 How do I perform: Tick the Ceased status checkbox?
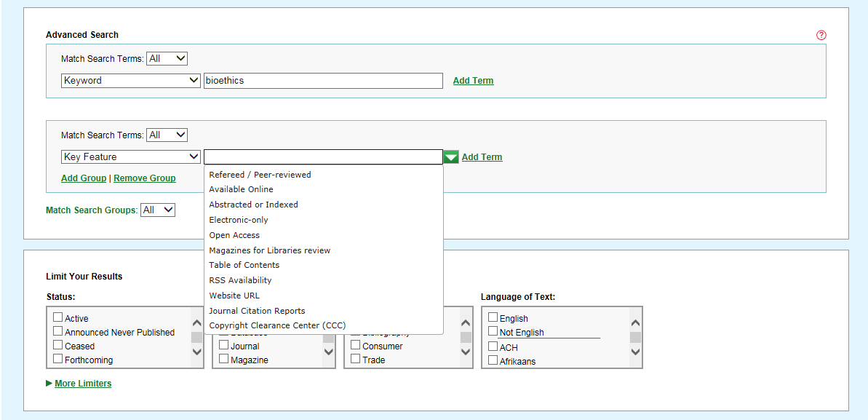pos(58,345)
